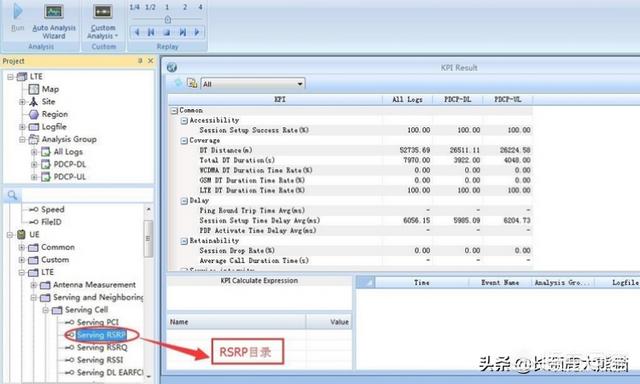Screen dimensions: 640x384
Task: Open the Map item under LTE
Action: coord(50,89)
